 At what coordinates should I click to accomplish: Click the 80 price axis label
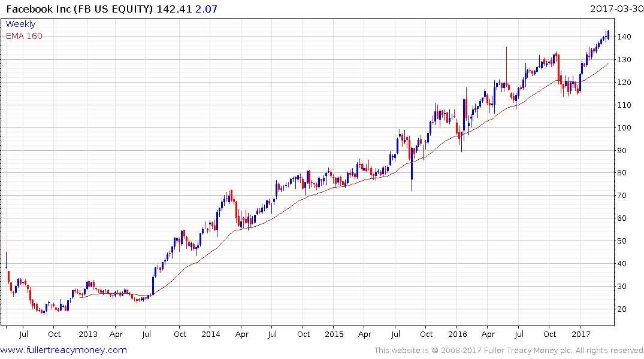coord(622,173)
